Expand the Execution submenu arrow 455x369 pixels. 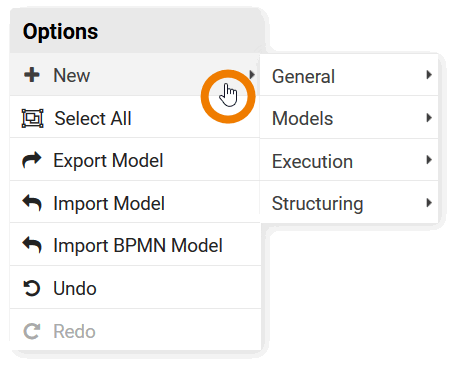click(x=429, y=160)
